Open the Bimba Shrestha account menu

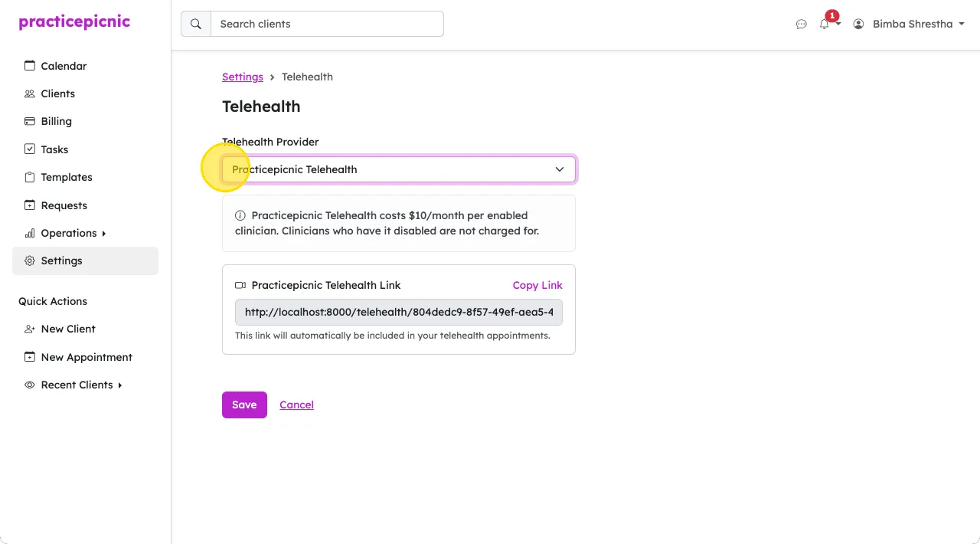click(x=908, y=25)
